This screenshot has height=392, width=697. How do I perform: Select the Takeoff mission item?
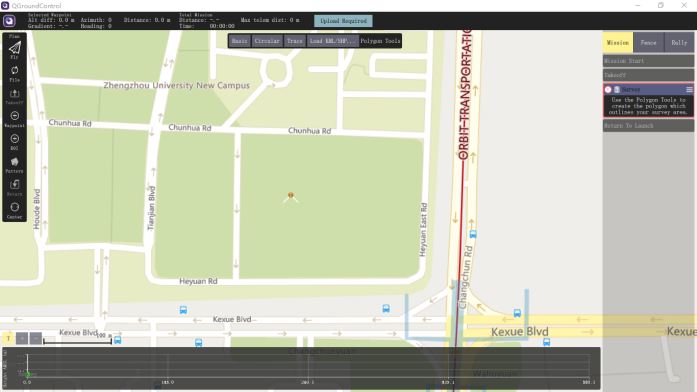pyautogui.click(x=649, y=75)
